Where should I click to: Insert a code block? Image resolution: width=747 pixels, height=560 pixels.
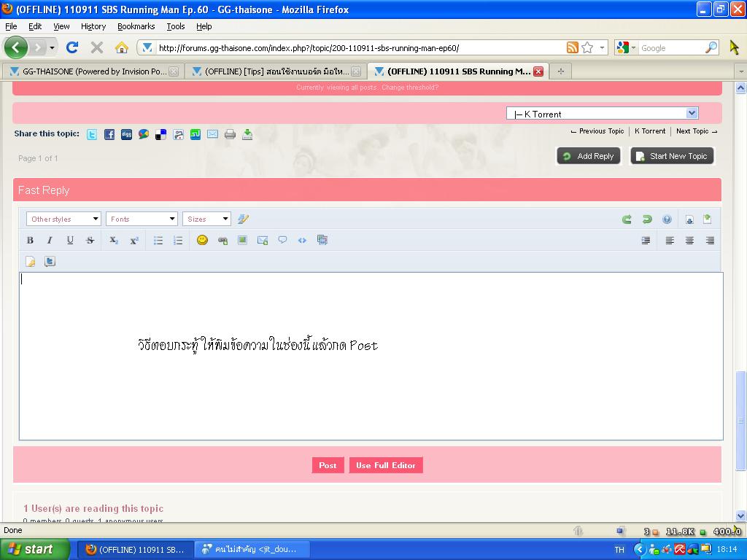(x=302, y=241)
